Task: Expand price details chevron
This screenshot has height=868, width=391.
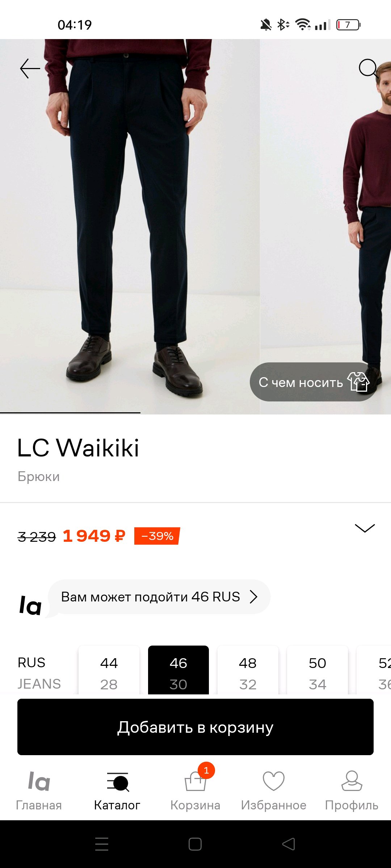Action: tap(365, 528)
